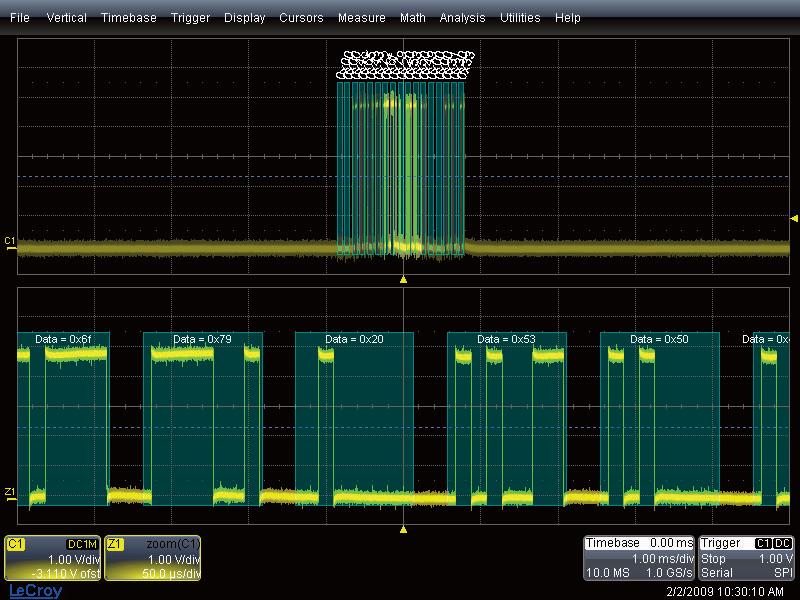Open the Utilities menu
The image size is (800, 600).
(520, 18)
